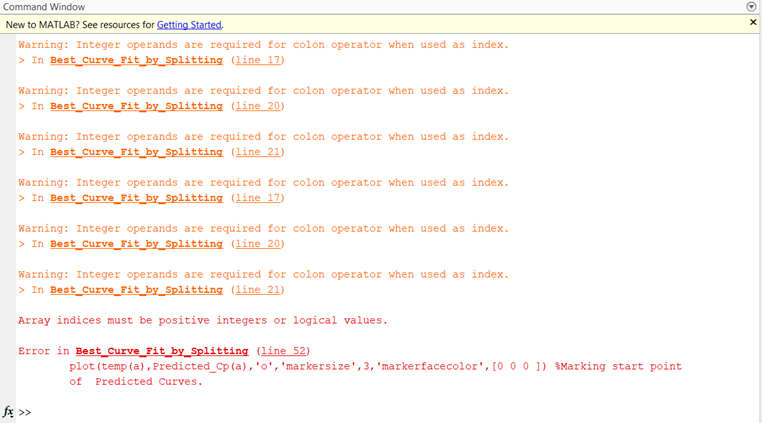
Task: Open the Getting Started link
Action: tap(189, 25)
